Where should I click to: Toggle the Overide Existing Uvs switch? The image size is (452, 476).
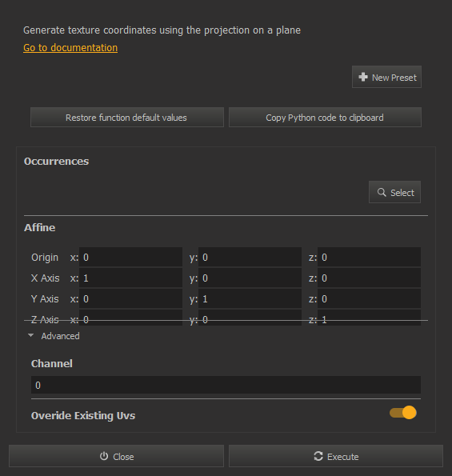click(403, 413)
